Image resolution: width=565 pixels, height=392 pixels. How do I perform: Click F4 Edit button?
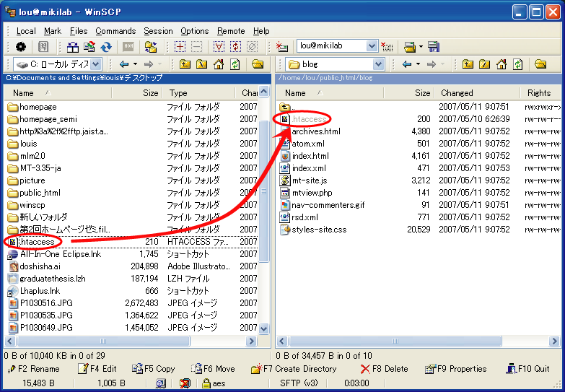point(97,369)
